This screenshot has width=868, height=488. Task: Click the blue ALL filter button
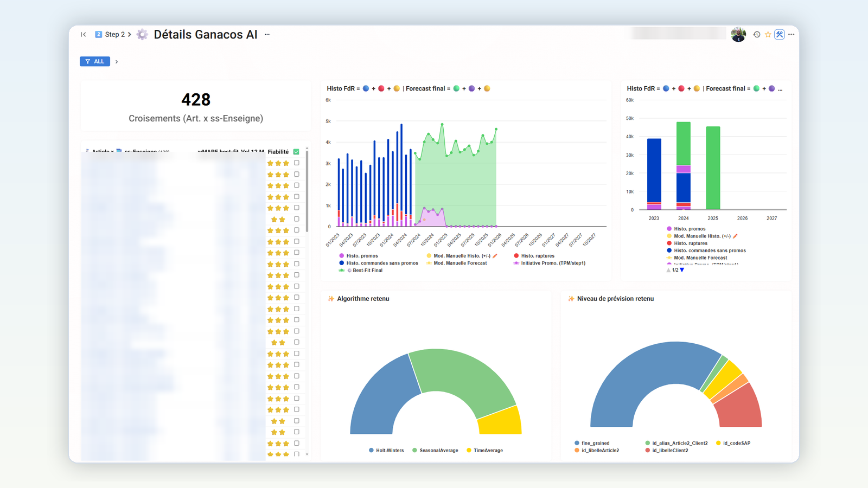click(x=95, y=61)
